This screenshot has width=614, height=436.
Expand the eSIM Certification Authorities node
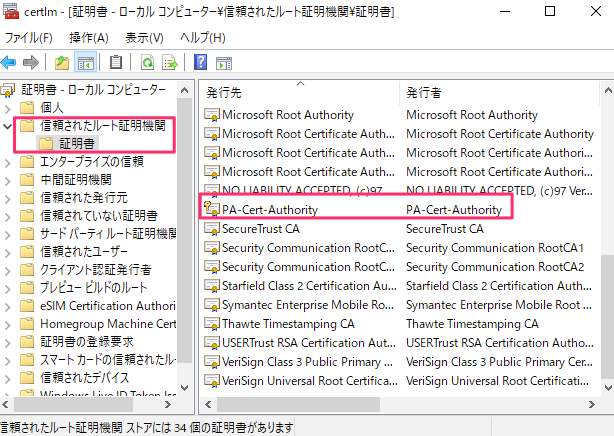7,306
